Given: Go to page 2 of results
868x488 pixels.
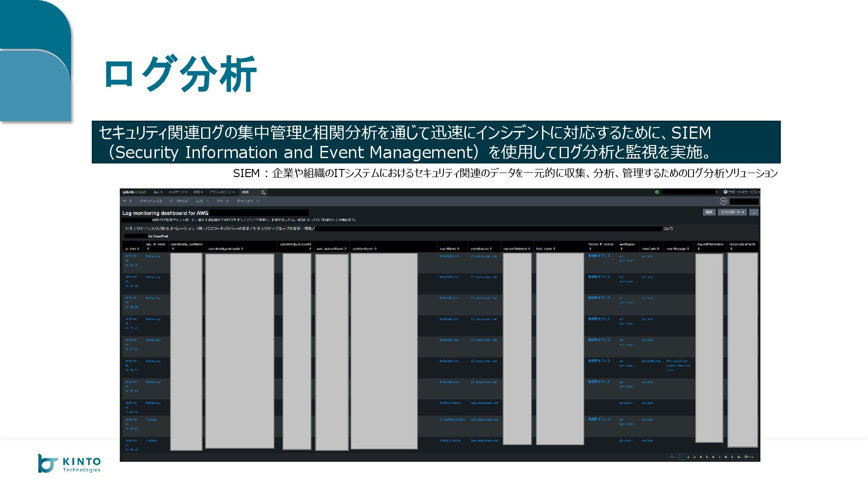Looking at the screenshot, I should coord(688,457).
